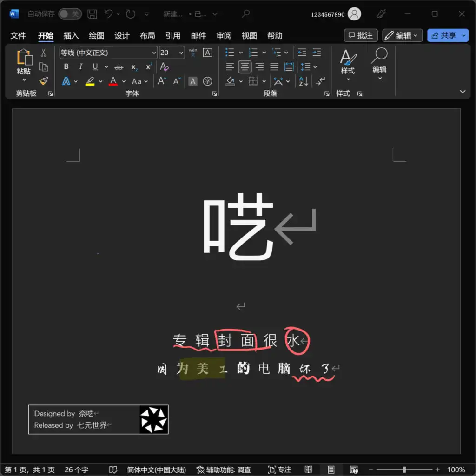The height and width of the screenshot is (476, 476).
Task: Click the Paste clipboard icon
Action: (x=25, y=57)
